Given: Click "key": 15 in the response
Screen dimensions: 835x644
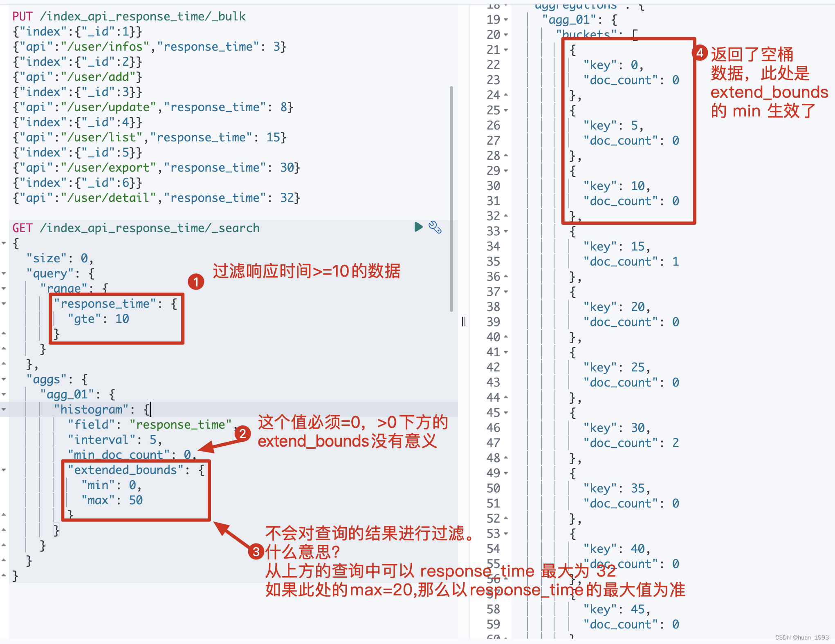Looking at the screenshot, I should 617,246.
